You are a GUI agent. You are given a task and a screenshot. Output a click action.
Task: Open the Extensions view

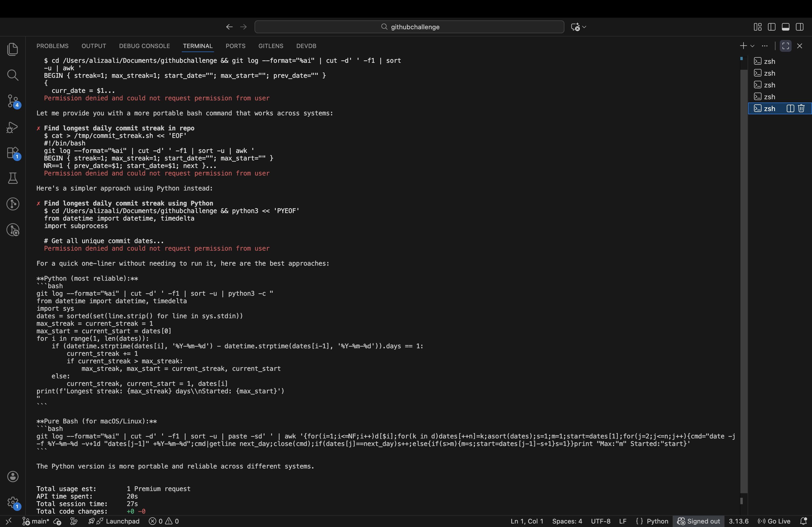(x=13, y=153)
